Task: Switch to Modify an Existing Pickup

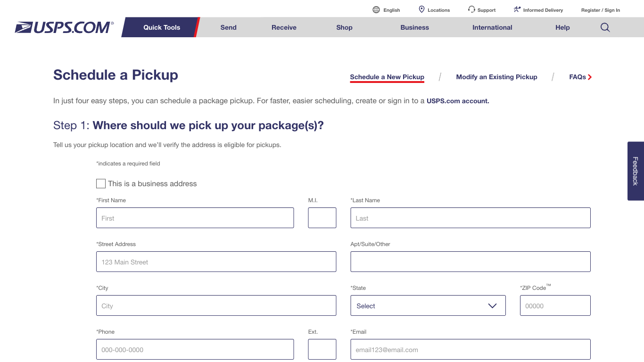Action: (x=496, y=77)
